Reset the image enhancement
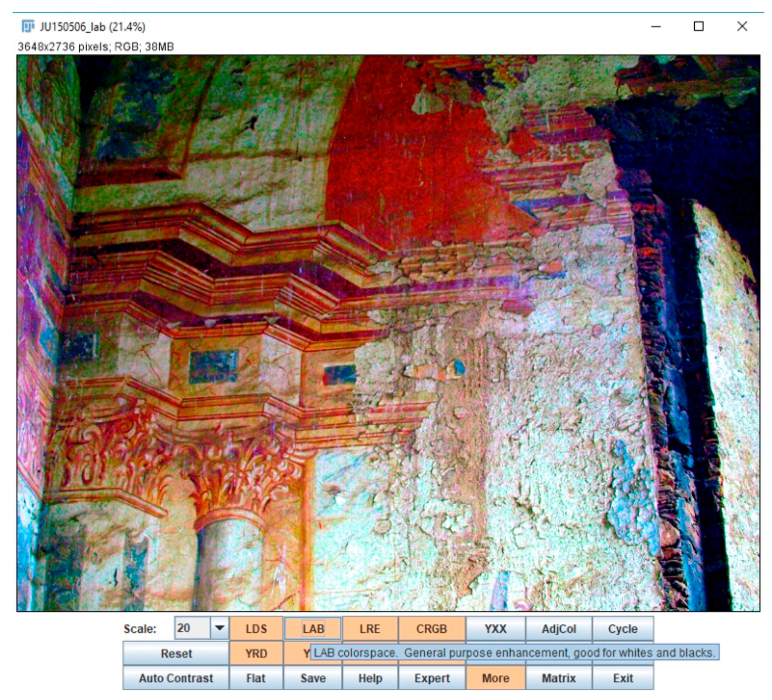Image resolution: width=772 pixels, height=700 pixels. point(176,653)
